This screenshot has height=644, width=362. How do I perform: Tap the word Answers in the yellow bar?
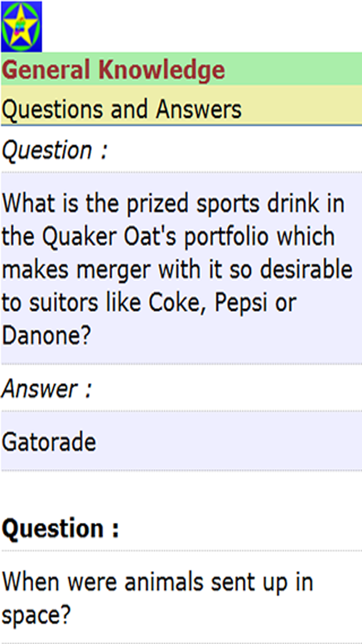coord(199,109)
